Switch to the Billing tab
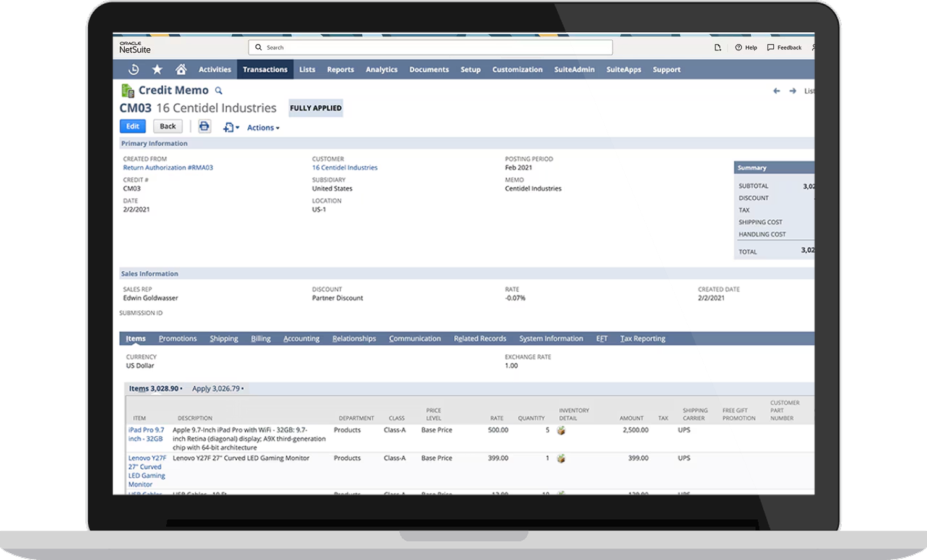 click(x=261, y=339)
